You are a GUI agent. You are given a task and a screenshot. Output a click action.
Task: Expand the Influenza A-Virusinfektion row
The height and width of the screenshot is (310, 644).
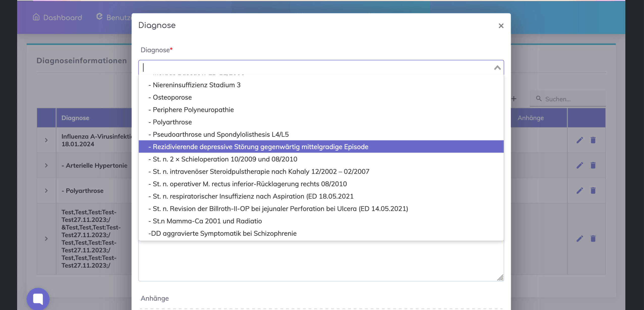click(x=46, y=140)
